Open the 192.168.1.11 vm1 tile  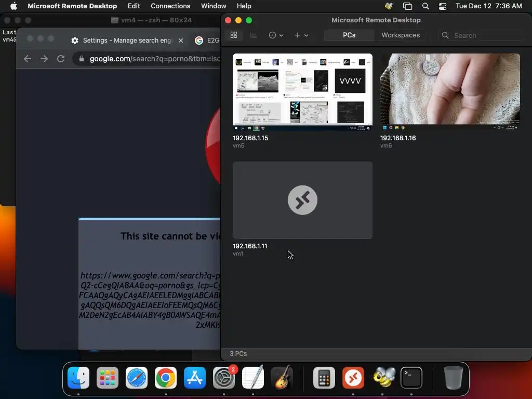[302, 200]
